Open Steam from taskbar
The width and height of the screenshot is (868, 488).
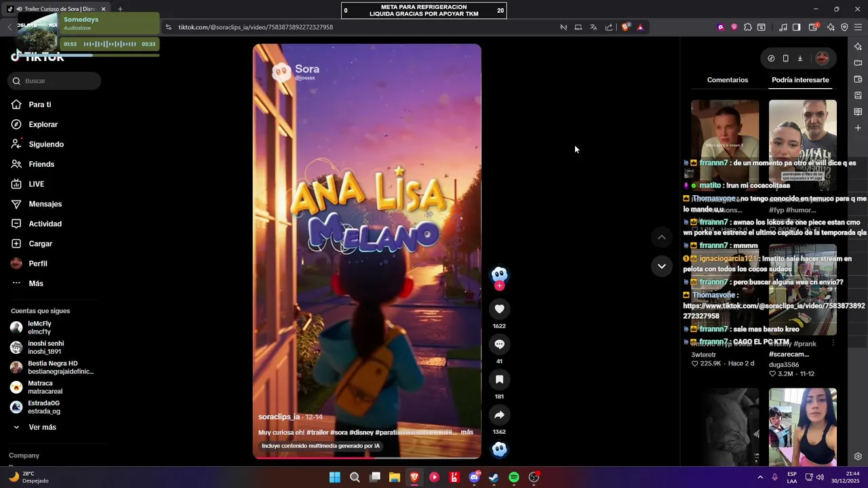click(x=494, y=477)
